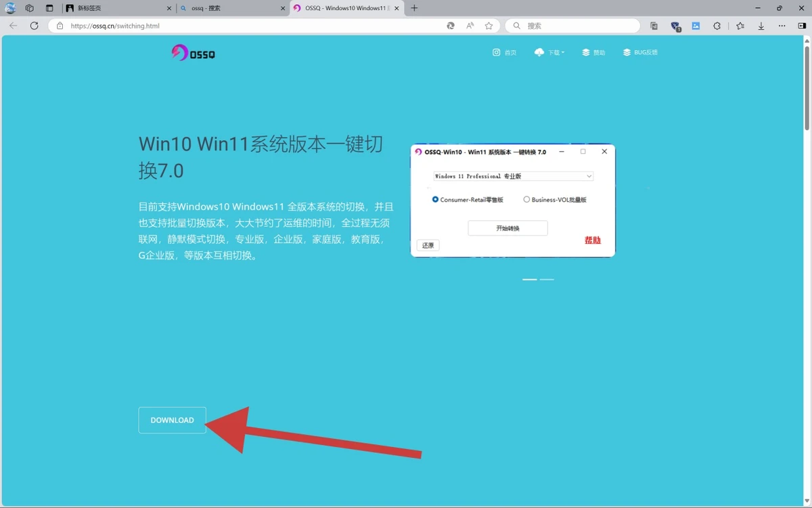Toggle the browser sidebar panel button

[x=802, y=26]
